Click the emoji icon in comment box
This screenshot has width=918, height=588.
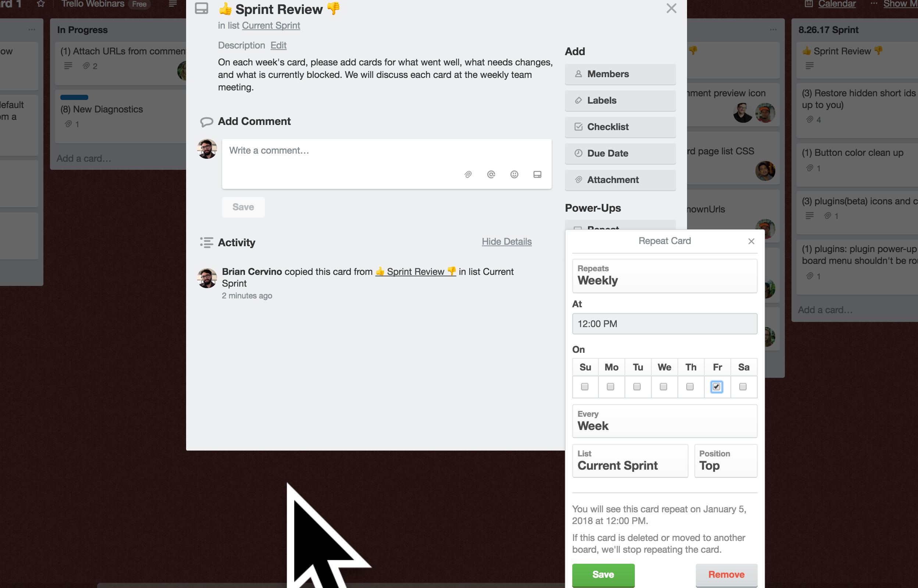tap(515, 175)
